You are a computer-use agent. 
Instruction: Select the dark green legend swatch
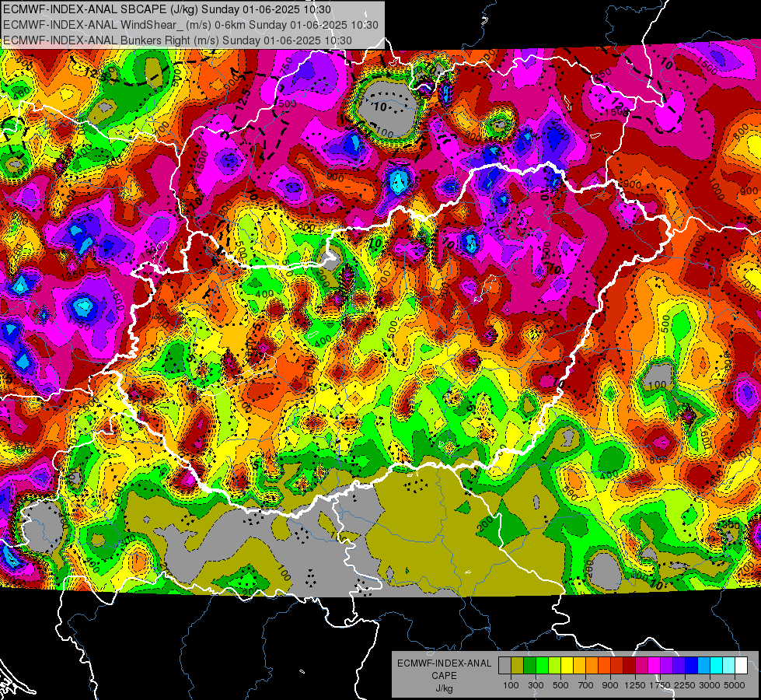[x=529, y=666]
